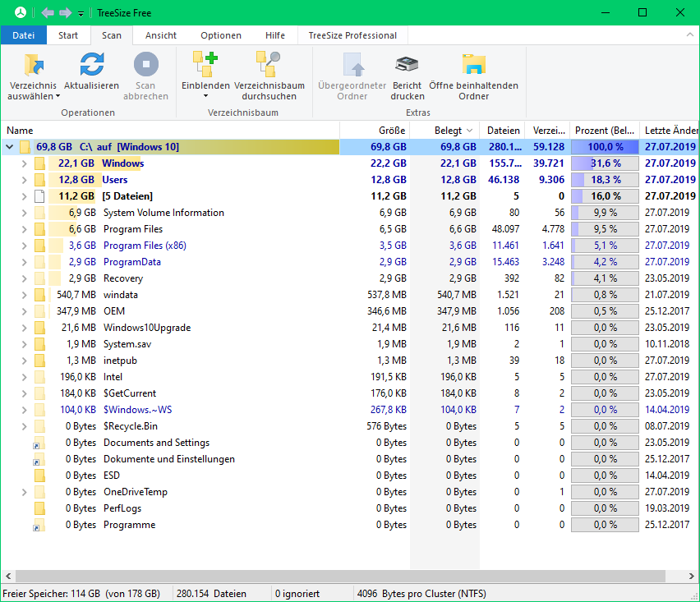This screenshot has width=700, height=602.
Task: Select Dokumente und Einstellungen row
Action: (350, 459)
